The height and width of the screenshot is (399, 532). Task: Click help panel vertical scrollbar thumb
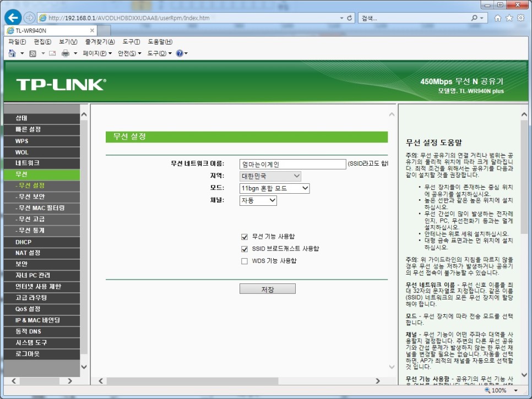[524, 177]
